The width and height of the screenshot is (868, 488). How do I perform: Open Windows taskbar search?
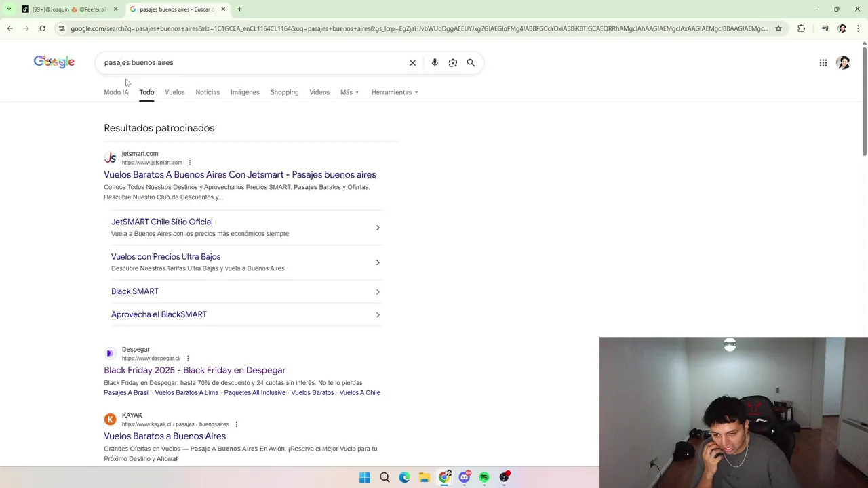(x=384, y=477)
